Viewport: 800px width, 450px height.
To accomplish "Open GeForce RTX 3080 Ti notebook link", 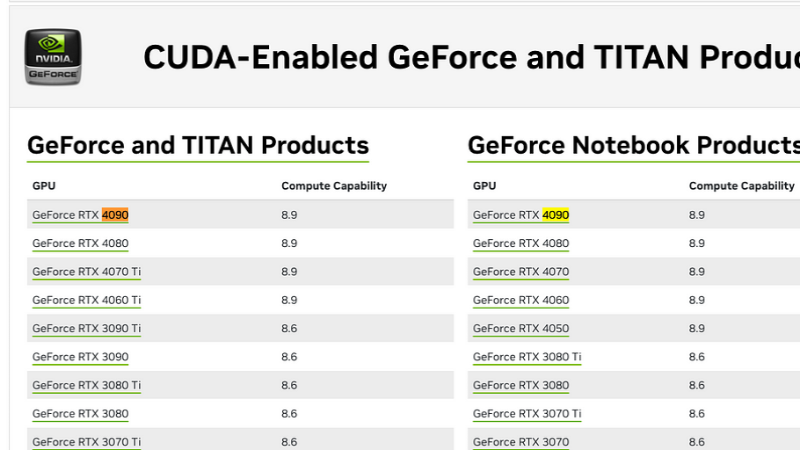I will point(527,357).
